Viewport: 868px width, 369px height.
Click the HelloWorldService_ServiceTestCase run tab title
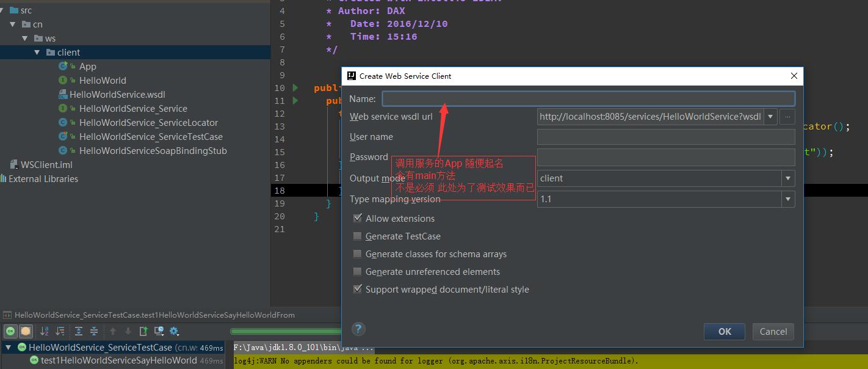[x=154, y=315]
